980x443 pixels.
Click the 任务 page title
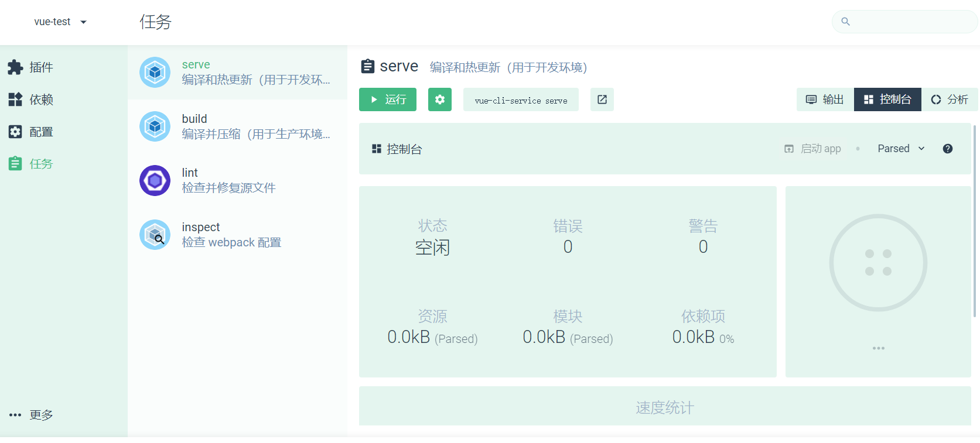pos(155,22)
